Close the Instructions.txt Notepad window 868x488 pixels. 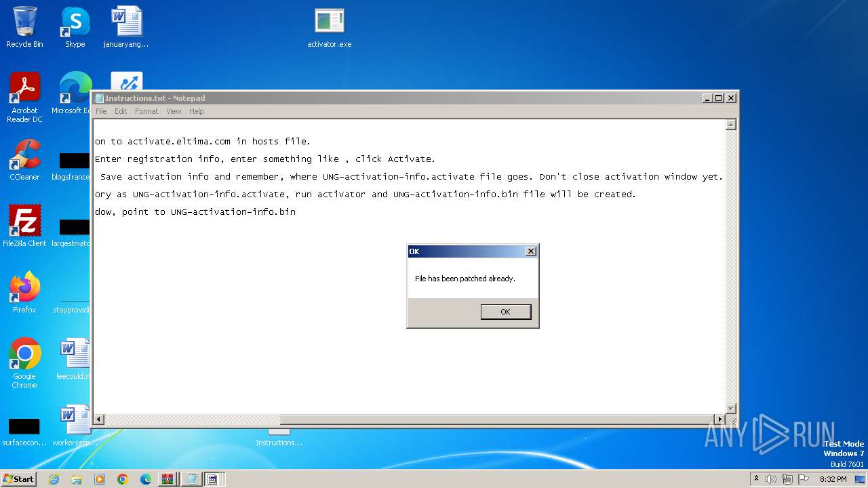coord(730,98)
